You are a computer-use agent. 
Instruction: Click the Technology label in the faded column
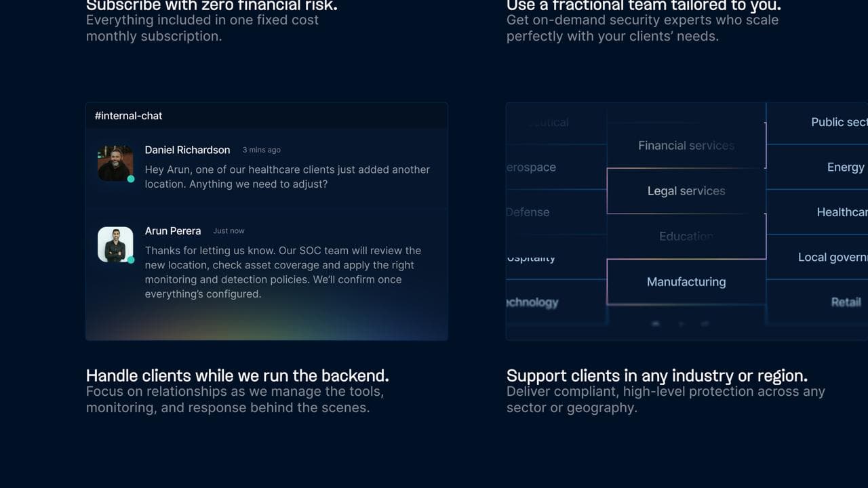tap(533, 302)
